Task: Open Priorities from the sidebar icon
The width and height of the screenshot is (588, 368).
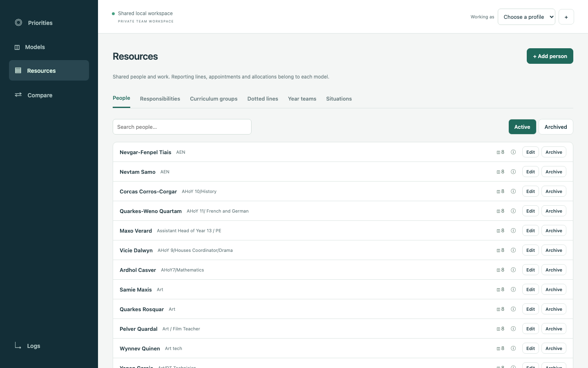Action: click(x=18, y=22)
